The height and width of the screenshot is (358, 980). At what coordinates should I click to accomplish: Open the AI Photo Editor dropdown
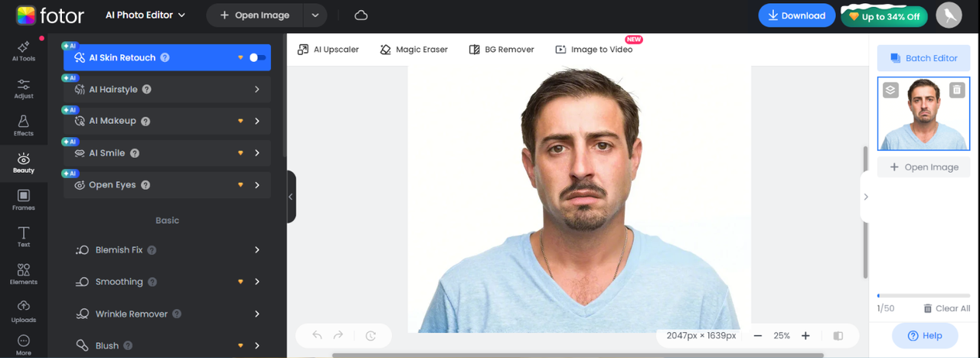point(145,15)
